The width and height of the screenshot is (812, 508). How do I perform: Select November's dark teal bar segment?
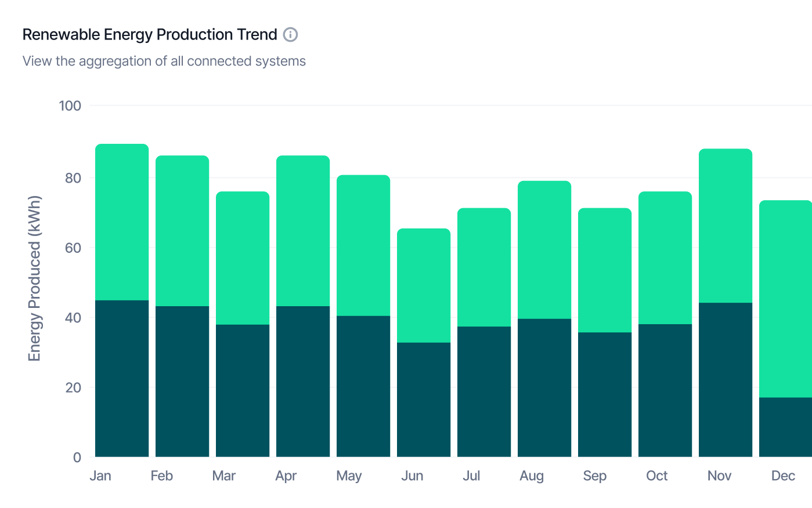click(x=726, y=380)
